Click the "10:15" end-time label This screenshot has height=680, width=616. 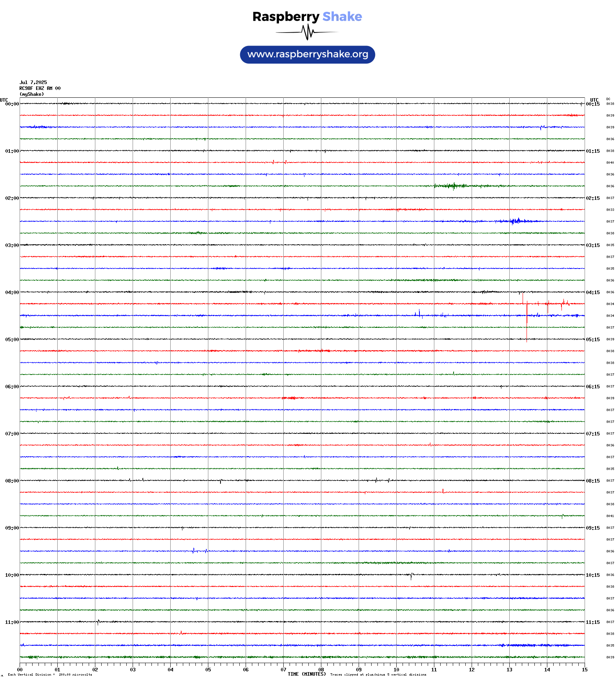(x=593, y=575)
